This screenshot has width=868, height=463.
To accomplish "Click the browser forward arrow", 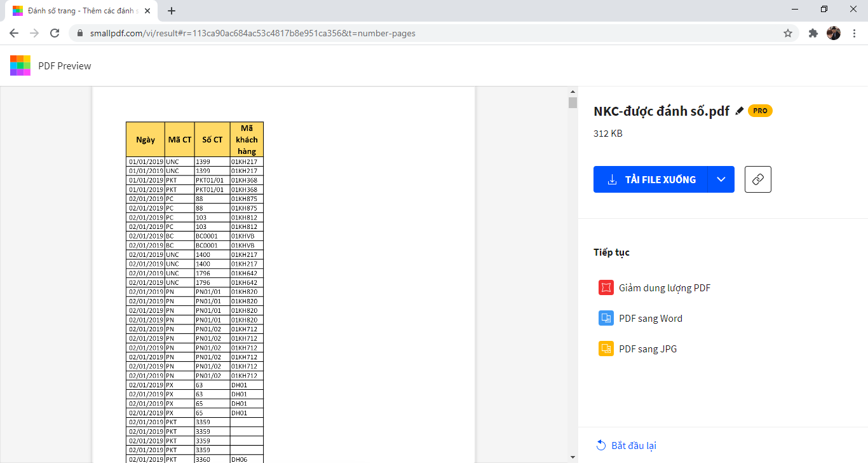I will point(34,33).
